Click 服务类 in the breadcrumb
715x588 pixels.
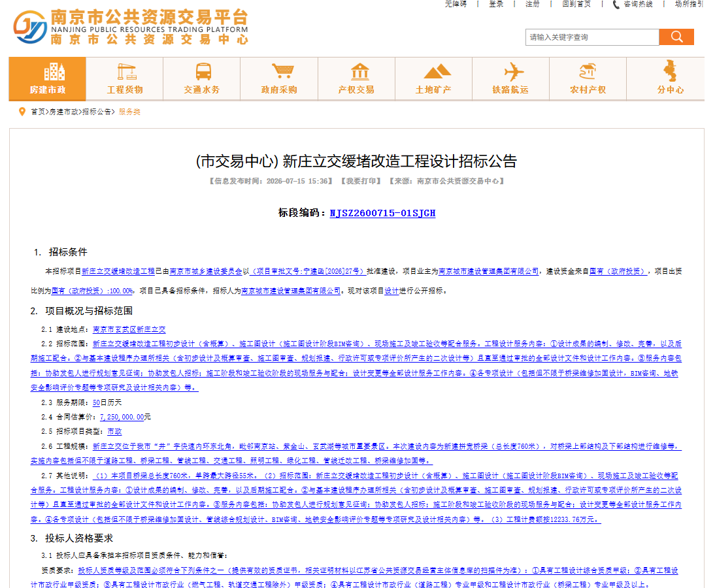tap(129, 112)
